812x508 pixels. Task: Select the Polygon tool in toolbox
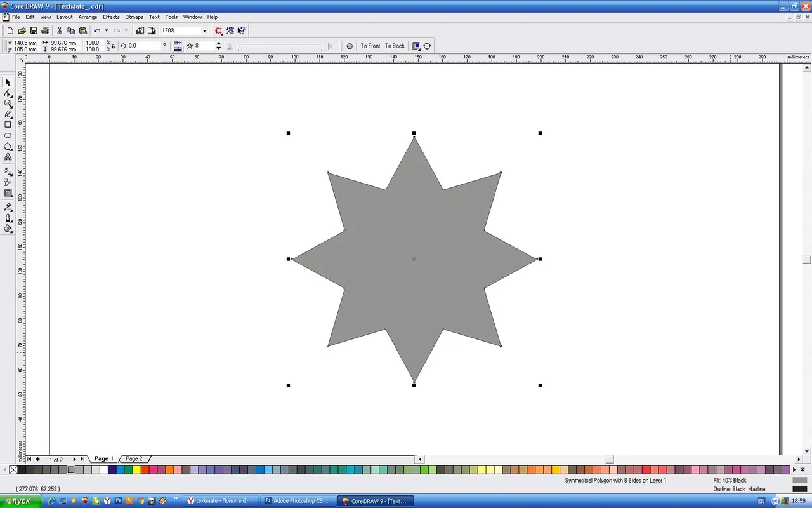click(x=8, y=146)
